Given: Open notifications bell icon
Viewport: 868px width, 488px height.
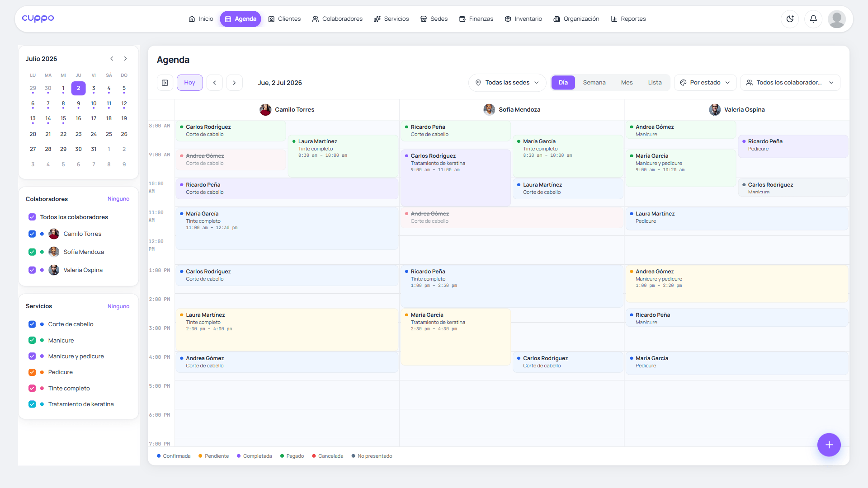Looking at the screenshot, I should pos(813,19).
